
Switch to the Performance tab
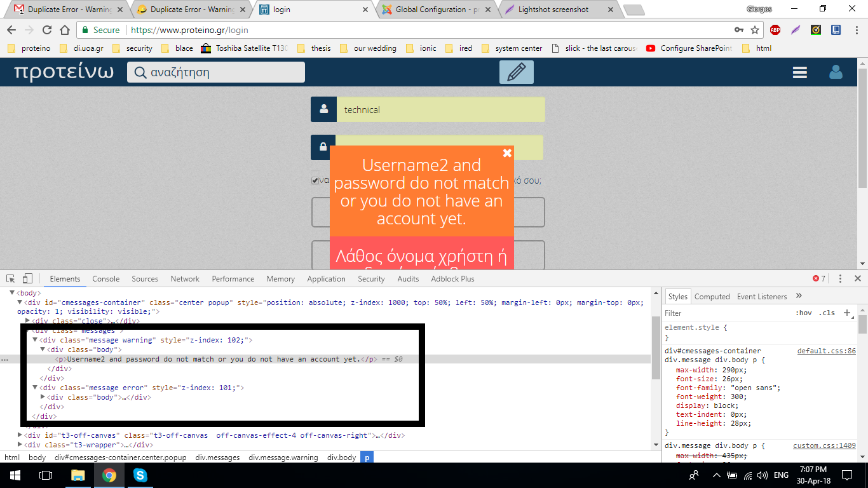(233, 278)
